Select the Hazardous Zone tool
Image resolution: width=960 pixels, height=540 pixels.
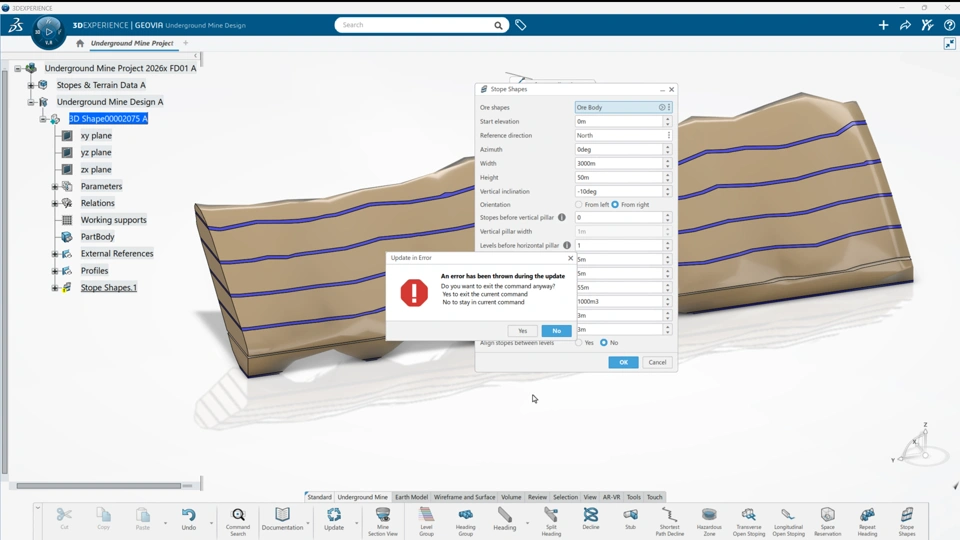pos(709,522)
